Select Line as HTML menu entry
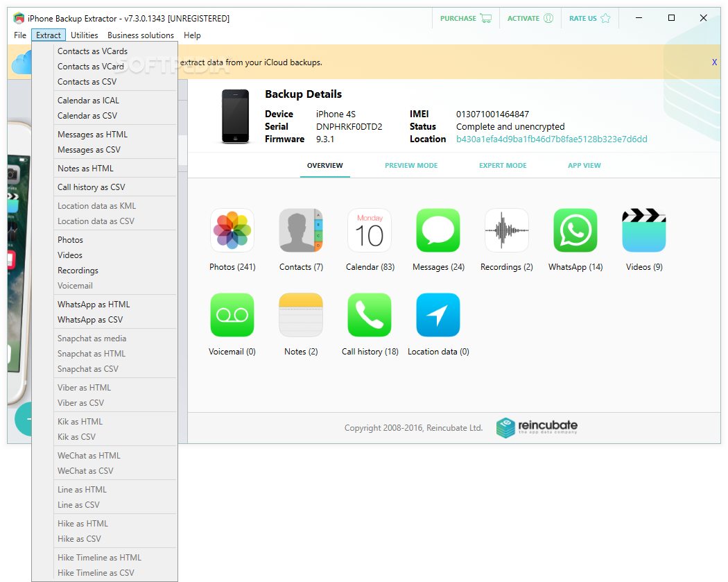This screenshot has height=582, width=728. click(105, 490)
